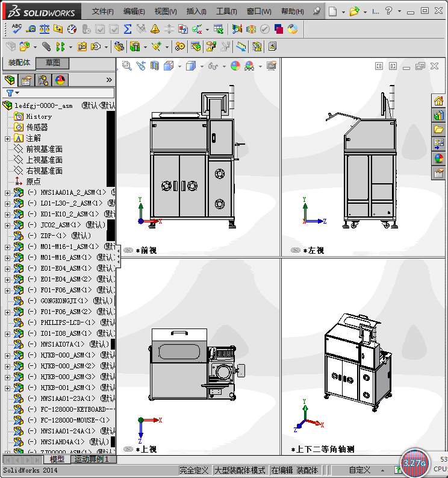The image size is (448, 478).
Task: Click the 自定义 status bar button
Action: pyautogui.click(x=359, y=470)
